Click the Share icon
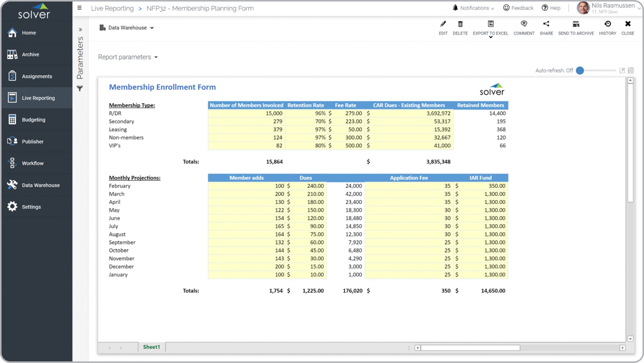The width and height of the screenshot is (644, 363). click(546, 24)
